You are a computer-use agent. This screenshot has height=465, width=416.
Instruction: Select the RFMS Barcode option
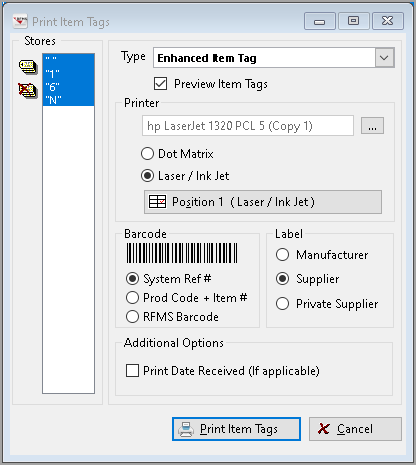[x=132, y=316]
